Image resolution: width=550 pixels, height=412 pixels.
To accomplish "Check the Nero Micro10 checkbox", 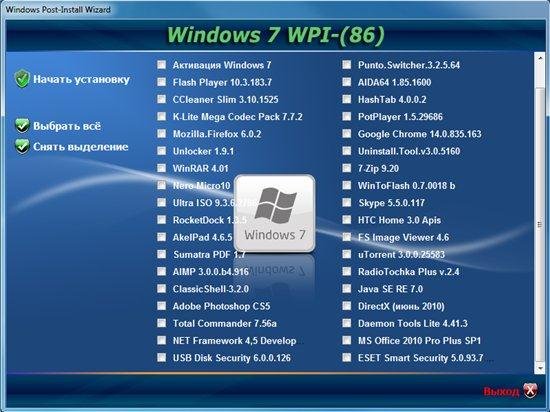I will pyautogui.click(x=161, y=185).
